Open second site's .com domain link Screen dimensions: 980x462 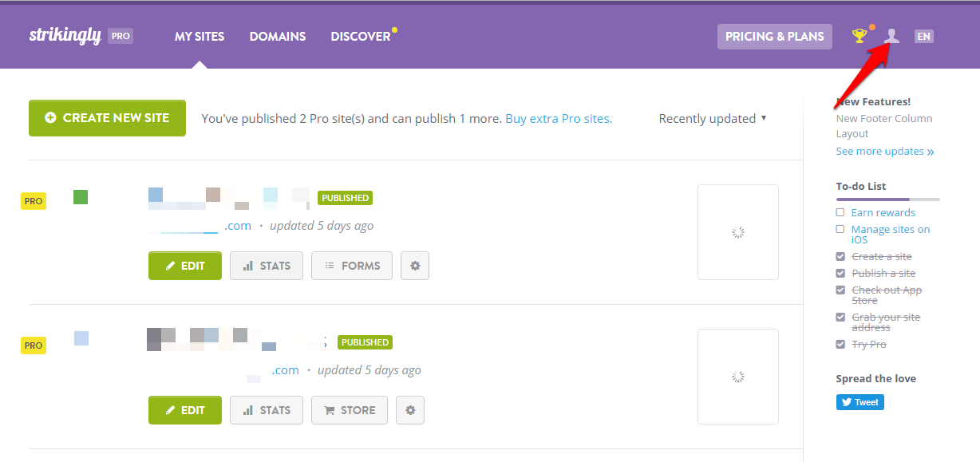click(286, 370)
